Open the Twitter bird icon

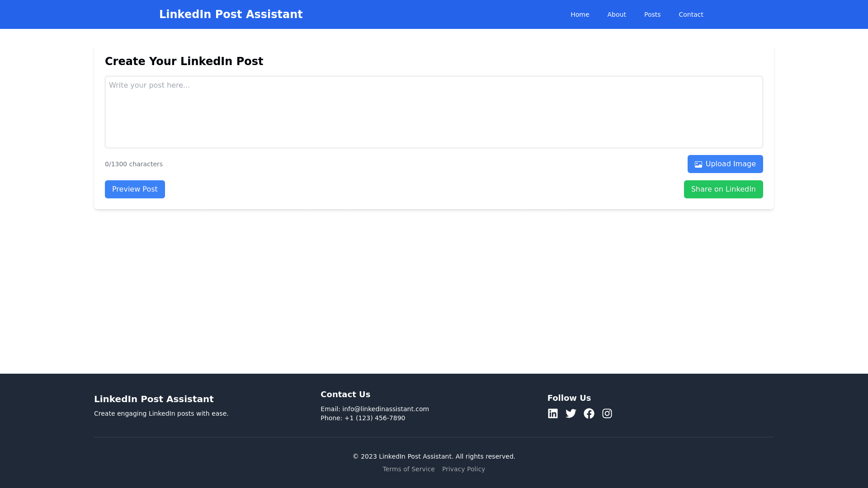571,413
